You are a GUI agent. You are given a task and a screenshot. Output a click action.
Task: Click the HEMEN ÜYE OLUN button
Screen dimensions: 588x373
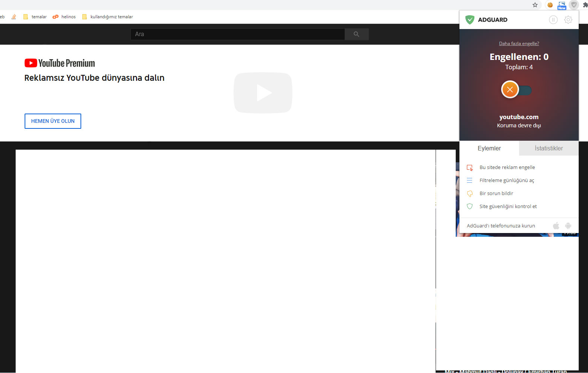click(x=53, y=121)
